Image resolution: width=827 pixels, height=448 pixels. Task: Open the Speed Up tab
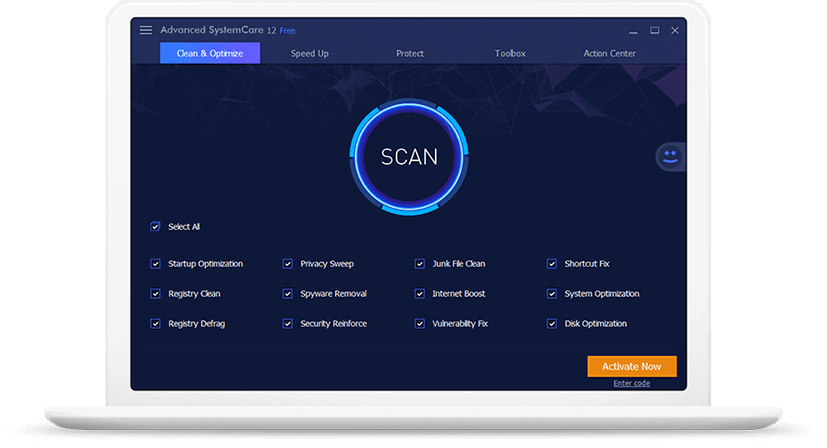tap(310, 53)
